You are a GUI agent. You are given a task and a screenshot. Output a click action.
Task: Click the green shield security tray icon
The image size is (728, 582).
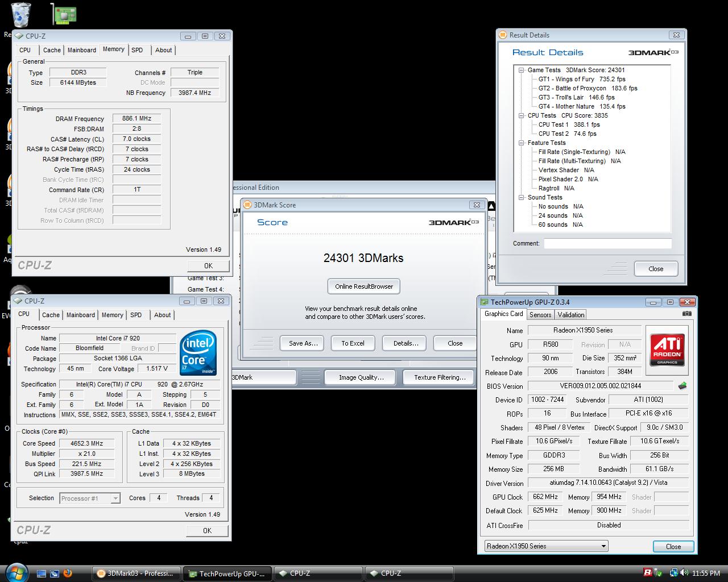659,572
